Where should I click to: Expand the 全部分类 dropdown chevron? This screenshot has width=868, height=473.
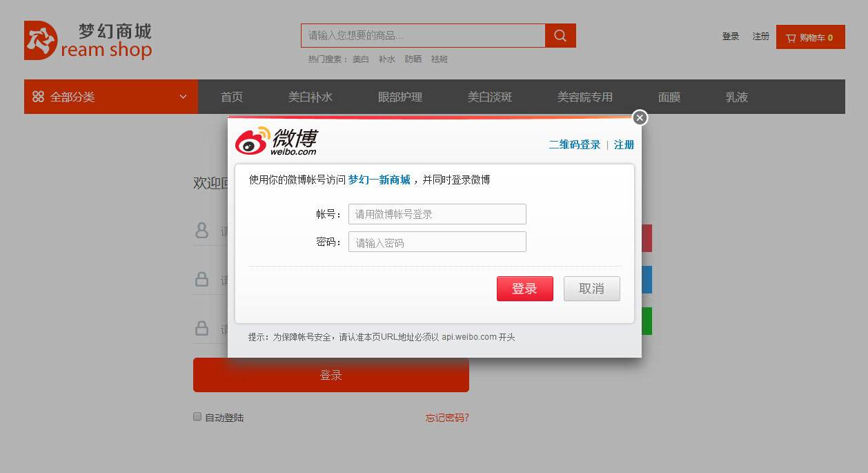click(x=183, y=97)
